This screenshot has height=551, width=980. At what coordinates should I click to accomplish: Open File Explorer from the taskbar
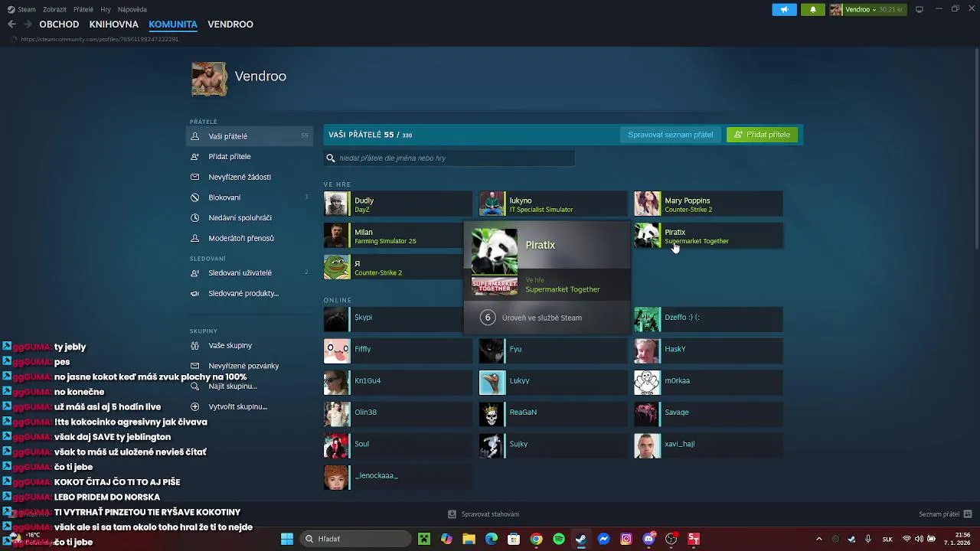[469, 539]
